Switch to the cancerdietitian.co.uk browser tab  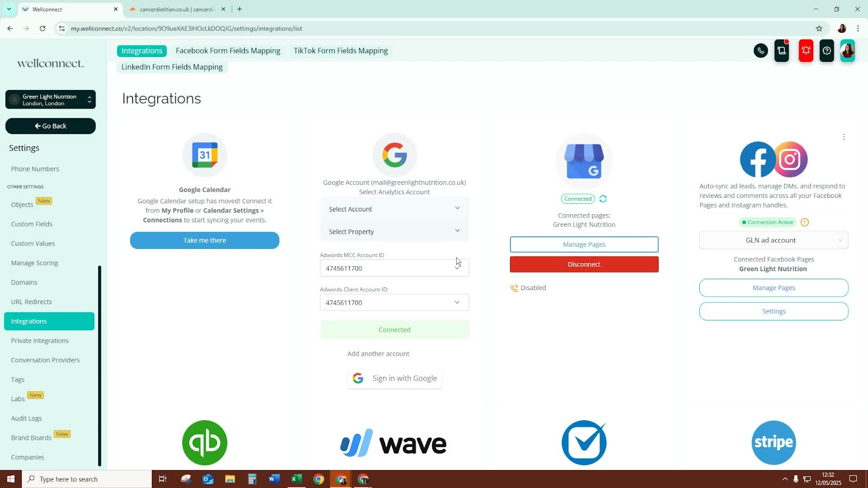[177, 9]
